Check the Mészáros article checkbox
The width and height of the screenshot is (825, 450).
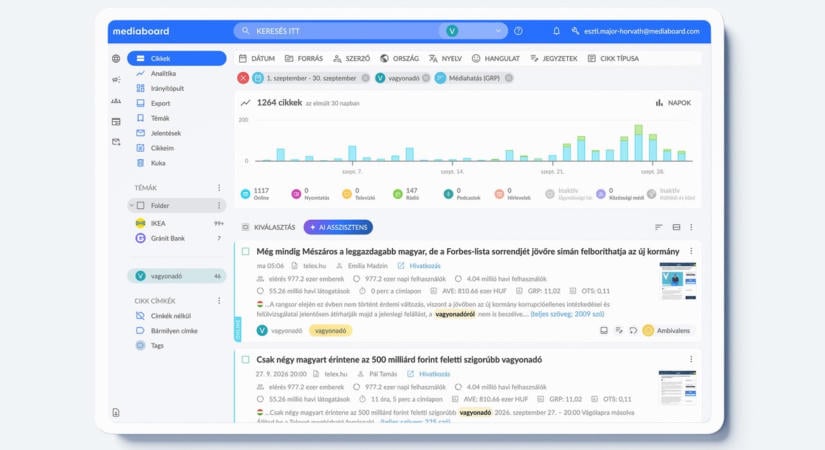245,252
